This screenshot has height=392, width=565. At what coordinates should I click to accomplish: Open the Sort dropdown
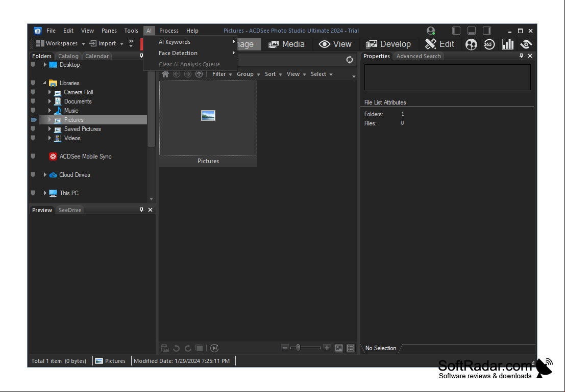[273, 74]
